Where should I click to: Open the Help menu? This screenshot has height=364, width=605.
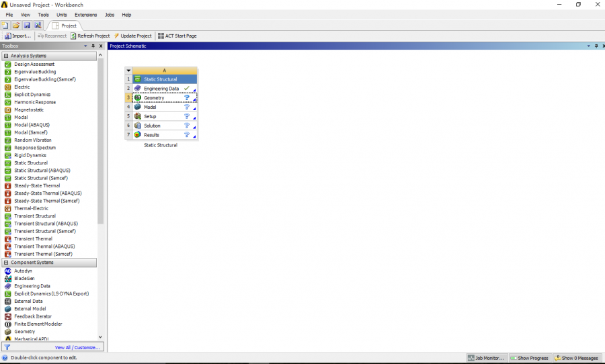pos(126,15)
